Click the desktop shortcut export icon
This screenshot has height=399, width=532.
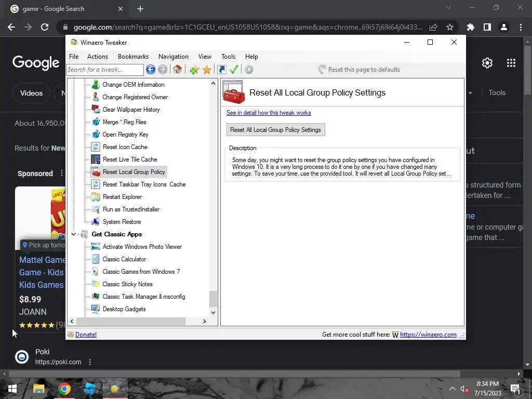221,70
